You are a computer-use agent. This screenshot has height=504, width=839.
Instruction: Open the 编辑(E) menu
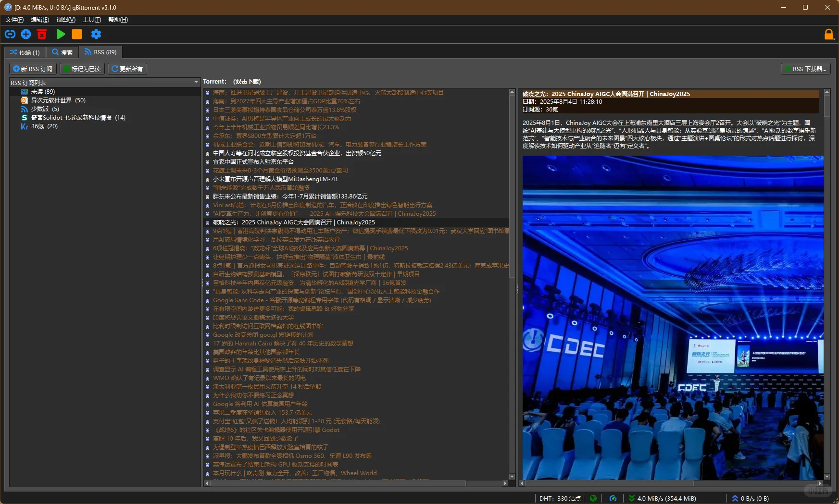[x=40, y=20]
